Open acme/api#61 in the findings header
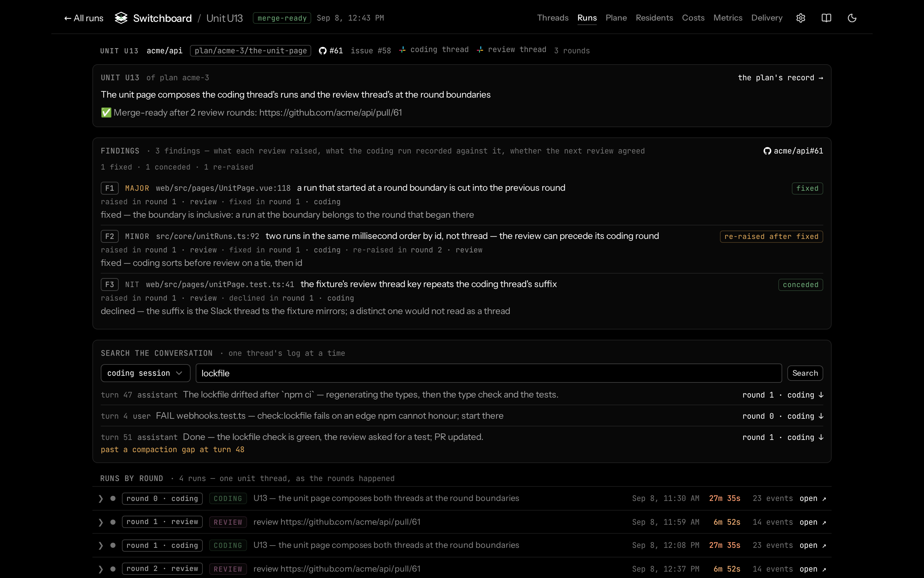This screenshot has width=924, height=578. coord(793,151)
